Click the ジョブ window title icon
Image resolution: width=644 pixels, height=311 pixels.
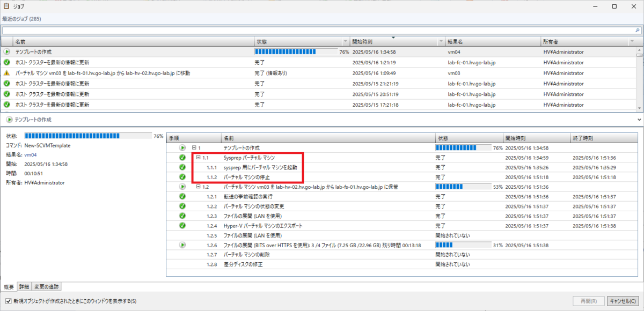tap(6, 6)
